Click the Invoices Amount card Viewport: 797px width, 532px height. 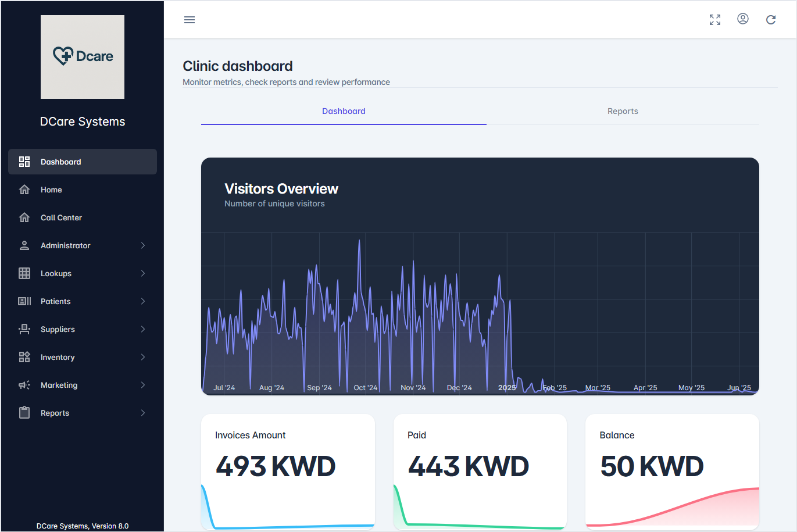click(x=288, y=465)
